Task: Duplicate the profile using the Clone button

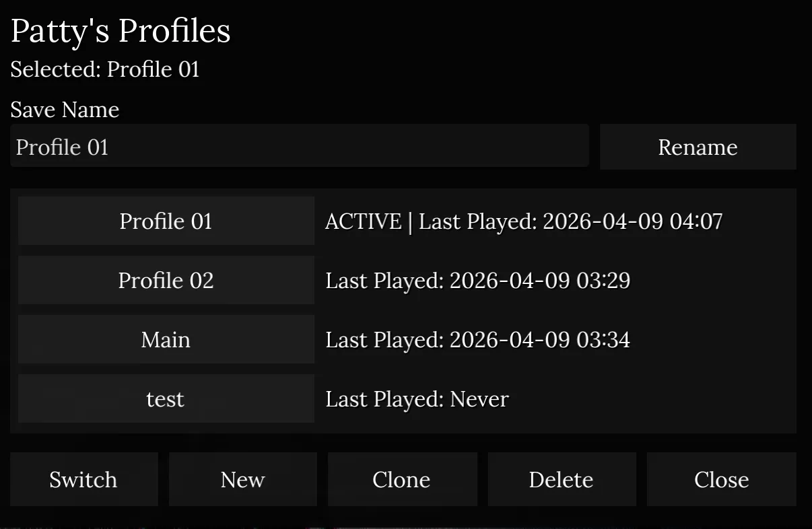Action: [x=401, y=479]
